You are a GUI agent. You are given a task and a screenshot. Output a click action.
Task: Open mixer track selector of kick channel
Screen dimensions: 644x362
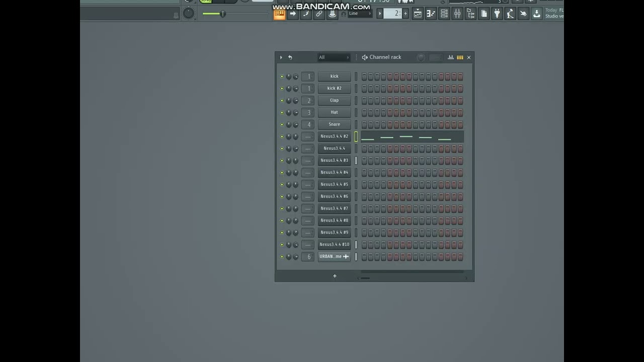308,76
